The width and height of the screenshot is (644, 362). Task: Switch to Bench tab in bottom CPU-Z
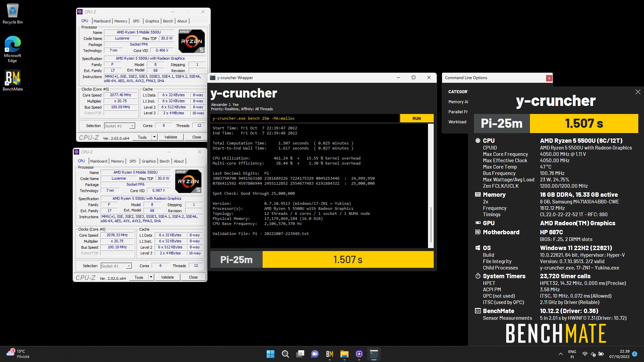[164, 161]
